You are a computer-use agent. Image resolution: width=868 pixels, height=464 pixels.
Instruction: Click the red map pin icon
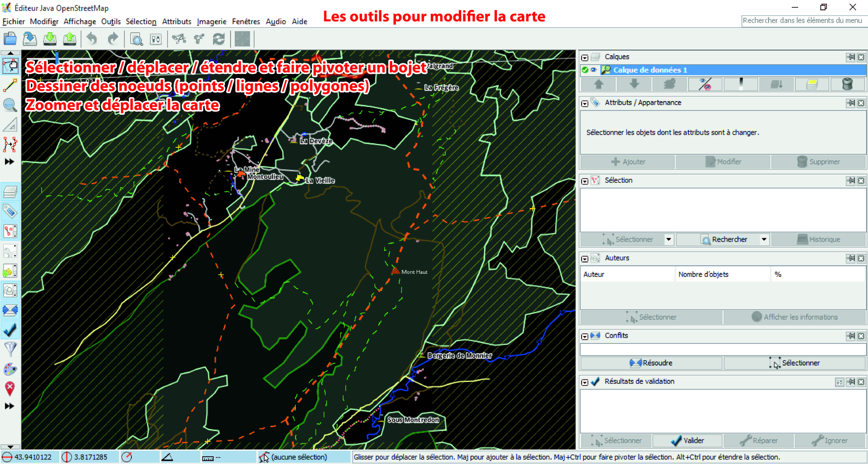pyautogui.click(x=10, y=389)
